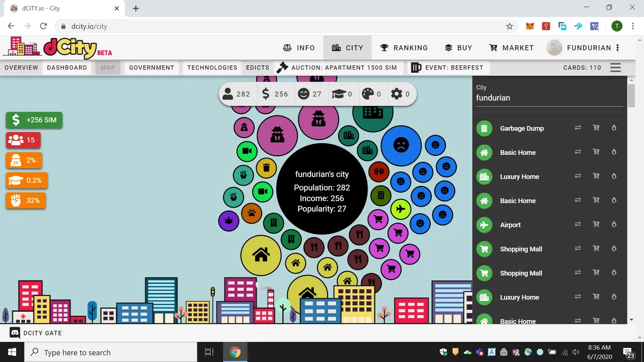Viewport: 644px width, 362px height.
Task: Select the CITY navigation item
Action: coord(347,48)
